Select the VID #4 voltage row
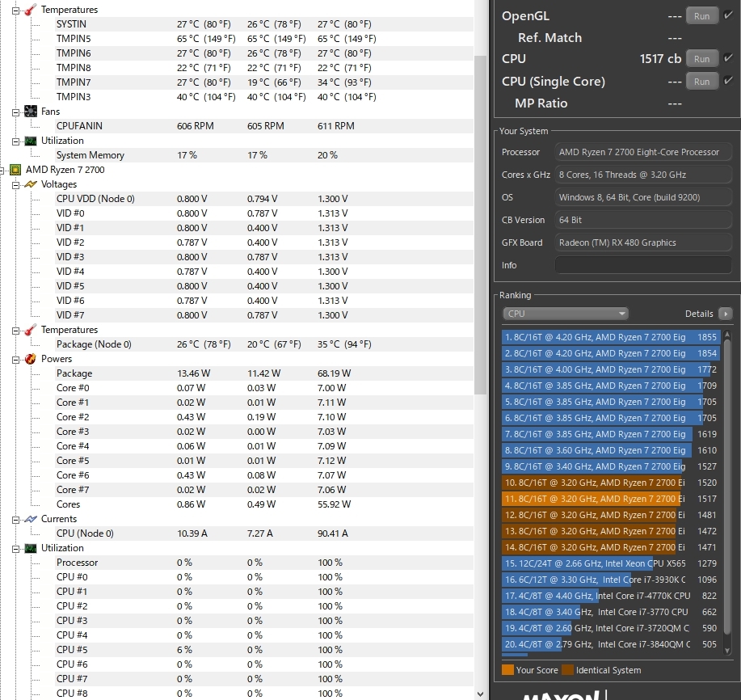This screenshot has height=700, width=741. [264, 272]
